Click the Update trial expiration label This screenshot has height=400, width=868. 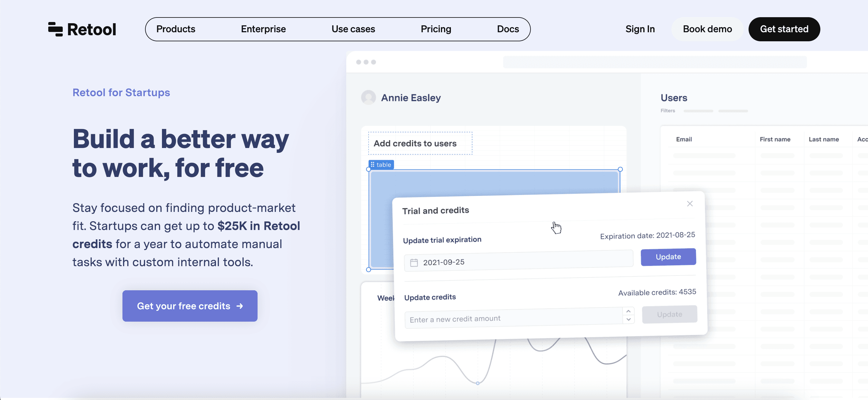pos(442,240)
